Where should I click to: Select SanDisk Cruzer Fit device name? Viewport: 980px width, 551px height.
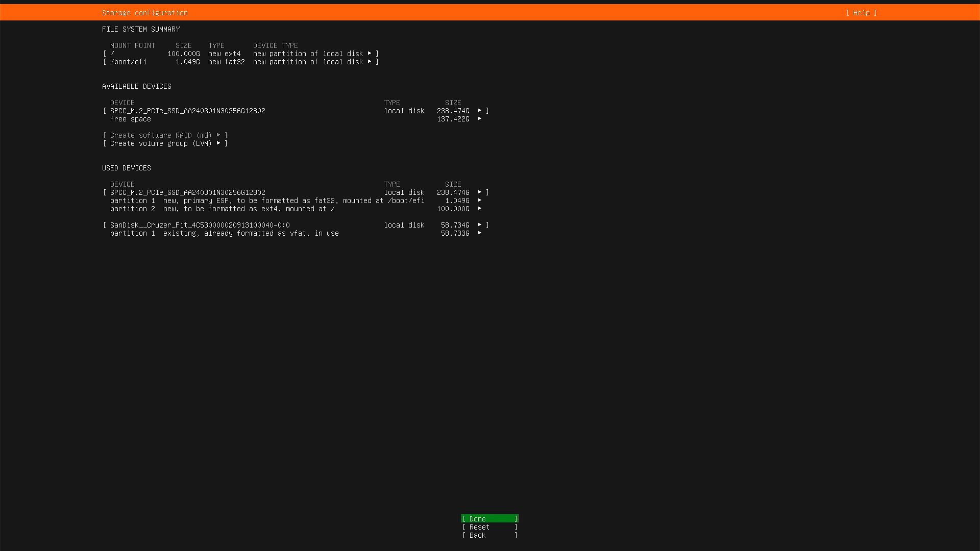pyautogui.click(x=200, y=225)
